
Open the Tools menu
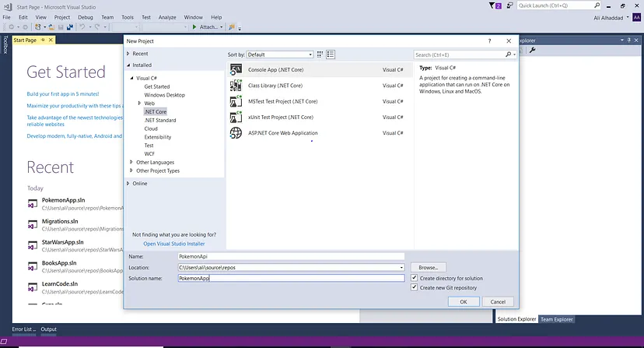pos(128,17)
